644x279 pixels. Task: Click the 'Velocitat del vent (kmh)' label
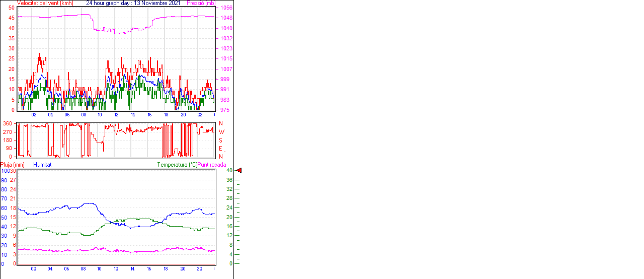coord(45,3)
